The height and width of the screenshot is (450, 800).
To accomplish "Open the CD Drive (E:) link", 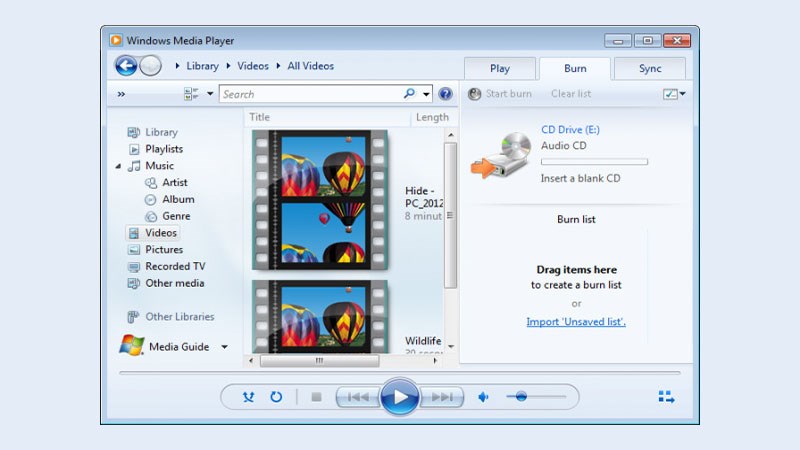I will (x=570, y=130).
